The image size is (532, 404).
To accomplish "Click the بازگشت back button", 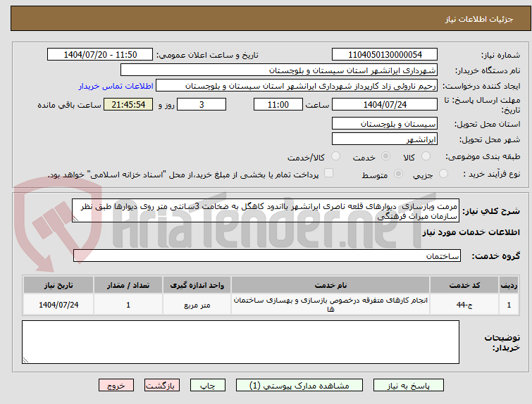I will tap(162, 386).
